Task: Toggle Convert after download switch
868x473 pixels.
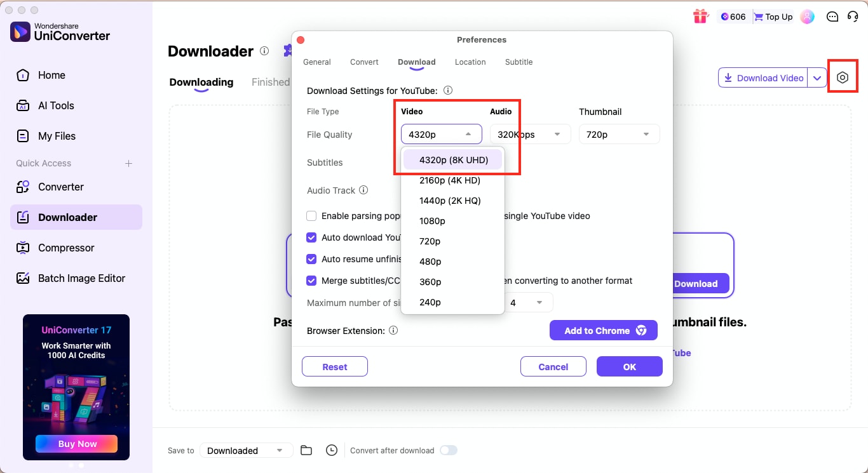Action: click(x=449, y=450)
